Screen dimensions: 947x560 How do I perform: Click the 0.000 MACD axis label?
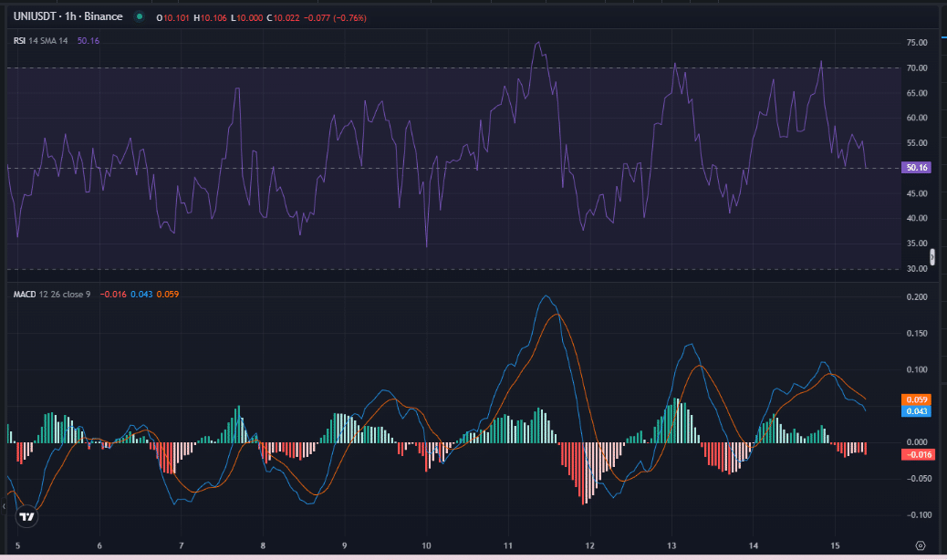(917, 442)
